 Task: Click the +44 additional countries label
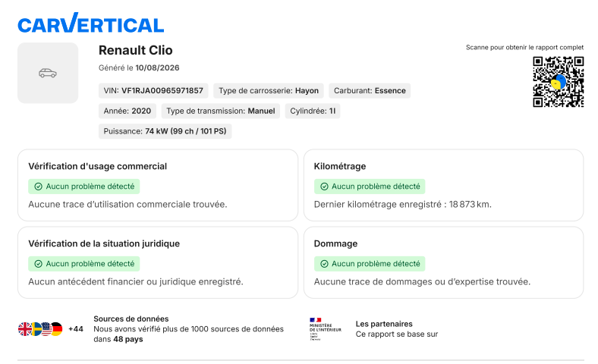tap(76, 329)
